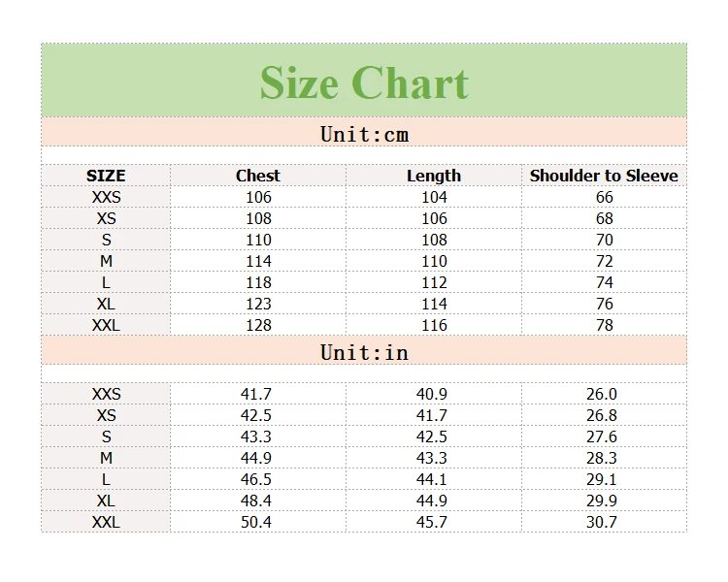Select the XXS row label in cm table

pyautogui.click(x=106, y=197)
